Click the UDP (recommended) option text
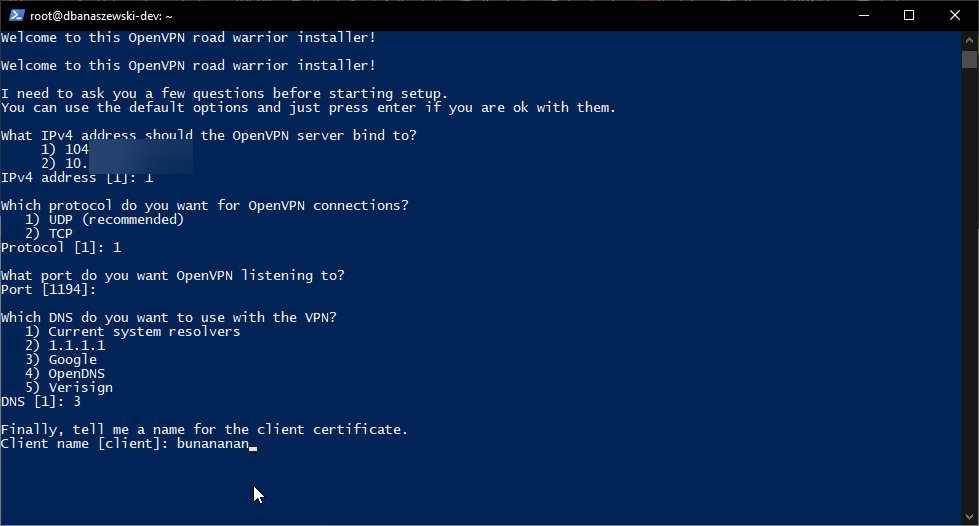979x526 pixels. pyautogui.click(x=116, y=219)
